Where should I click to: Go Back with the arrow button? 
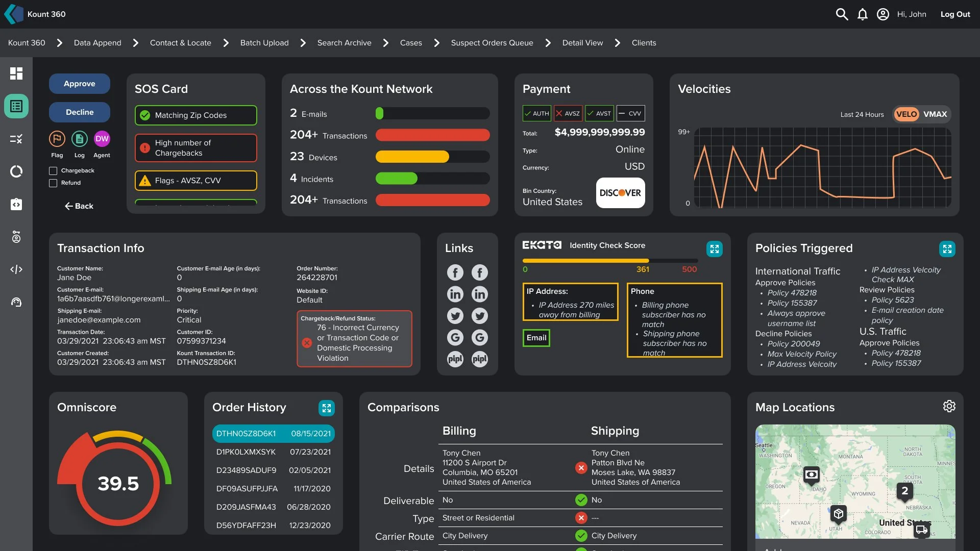(79, 206)
